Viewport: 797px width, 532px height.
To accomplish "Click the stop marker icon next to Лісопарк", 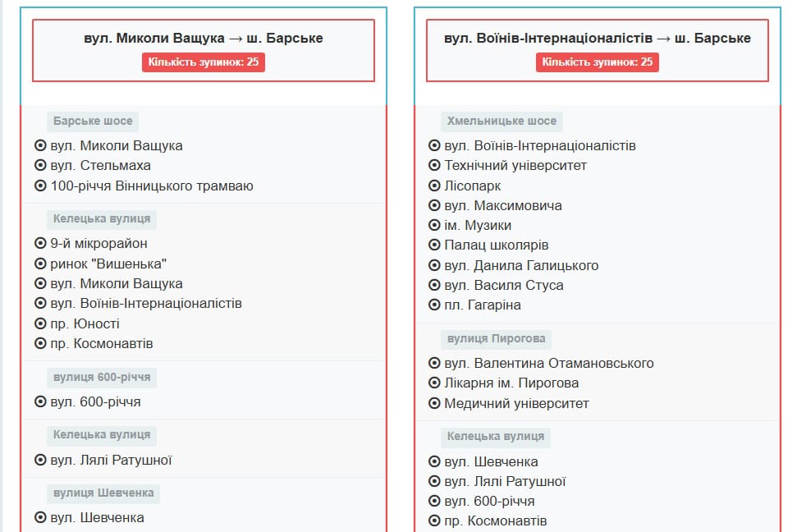I will (435, 186).
